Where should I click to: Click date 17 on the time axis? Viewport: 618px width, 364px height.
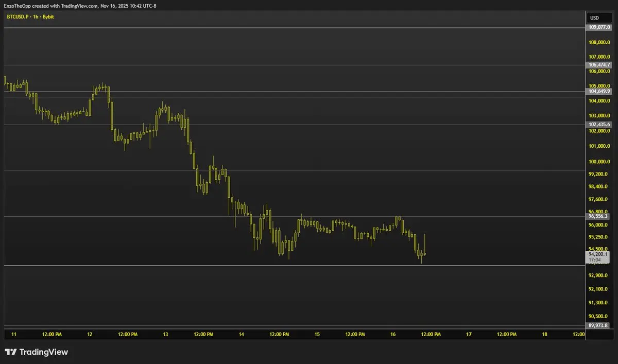(469, 334)
